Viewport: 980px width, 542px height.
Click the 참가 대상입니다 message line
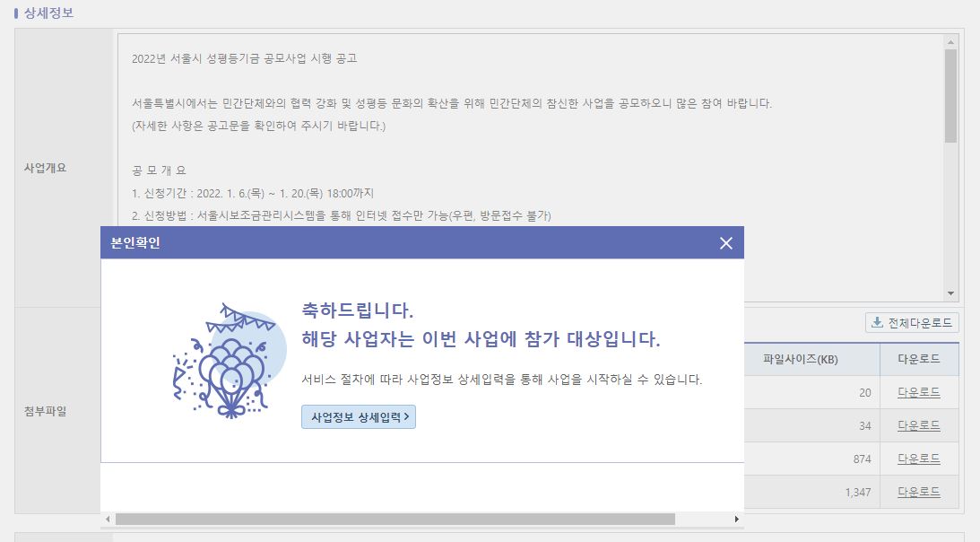coord(481,339)
